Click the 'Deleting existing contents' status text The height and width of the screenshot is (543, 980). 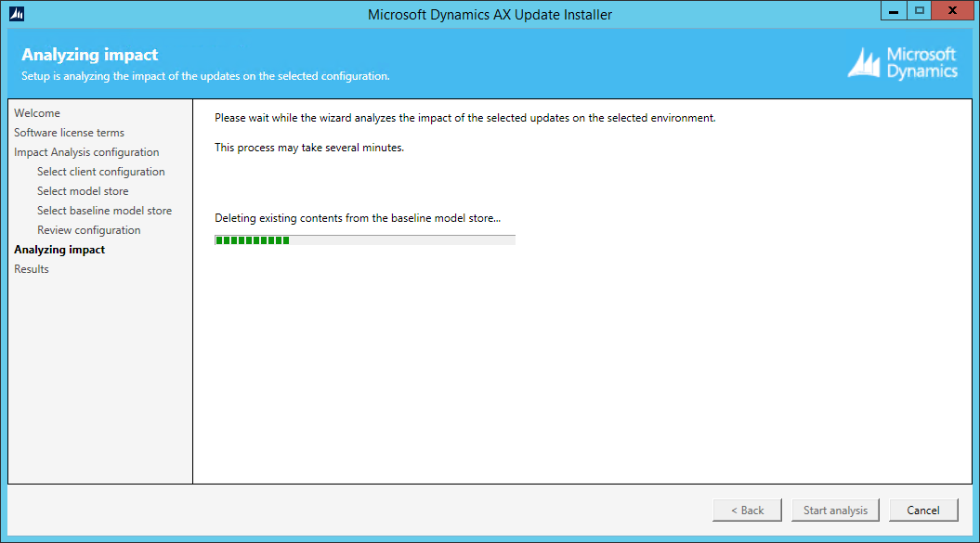(358, 218)
